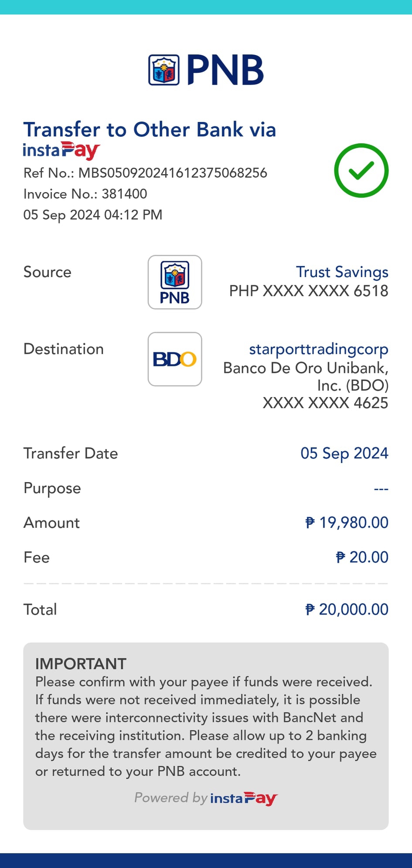Tap the fee value ₱ 20.00
Image resolution: width=412 pixels, height=868 pixels.
pyautogui.click(x=362, y=557)
